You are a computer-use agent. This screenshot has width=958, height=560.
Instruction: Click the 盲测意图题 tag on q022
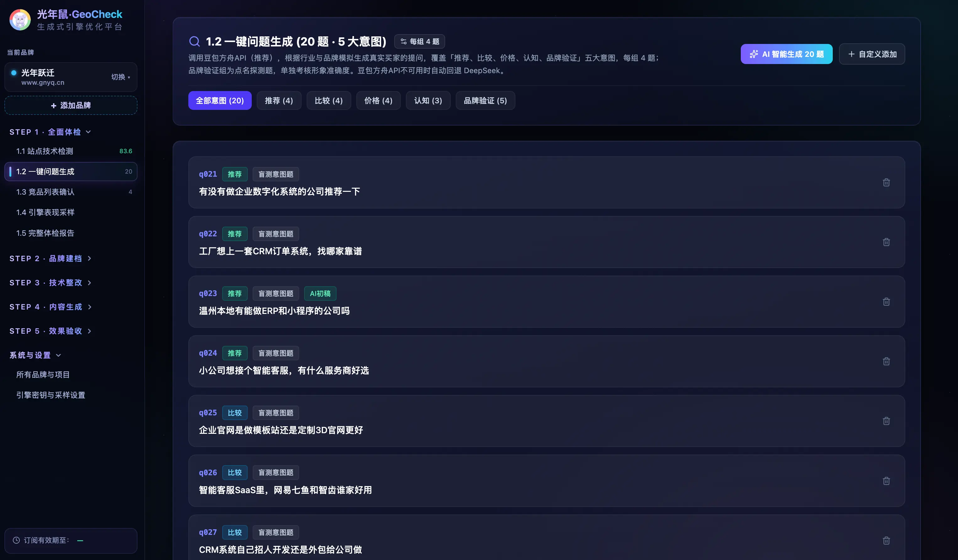tap(276, 234)
